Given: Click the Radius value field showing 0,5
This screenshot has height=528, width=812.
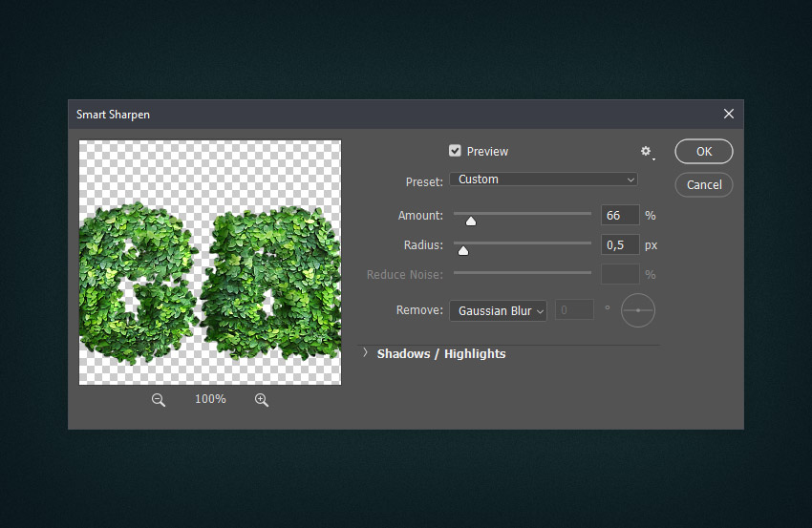Looking at the screenshot, I should 620,244.
